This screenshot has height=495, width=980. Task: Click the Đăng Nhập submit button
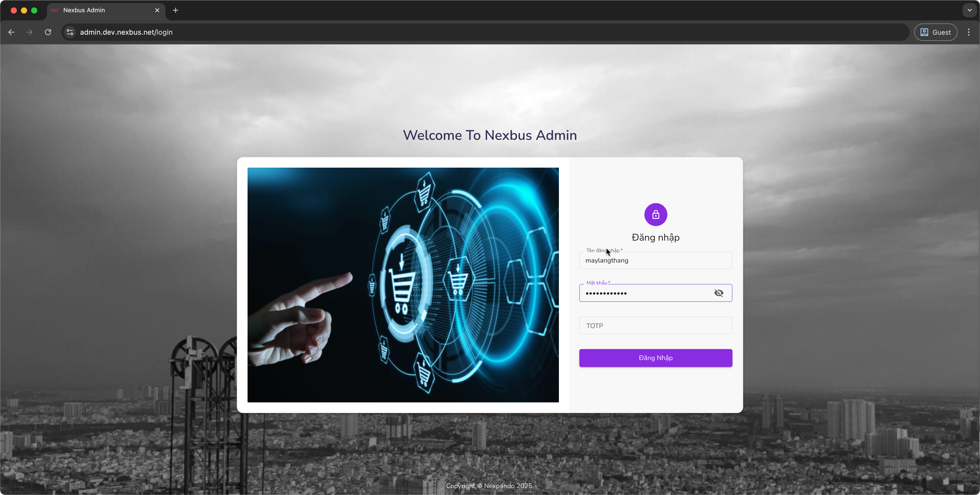tap(655, 358)
